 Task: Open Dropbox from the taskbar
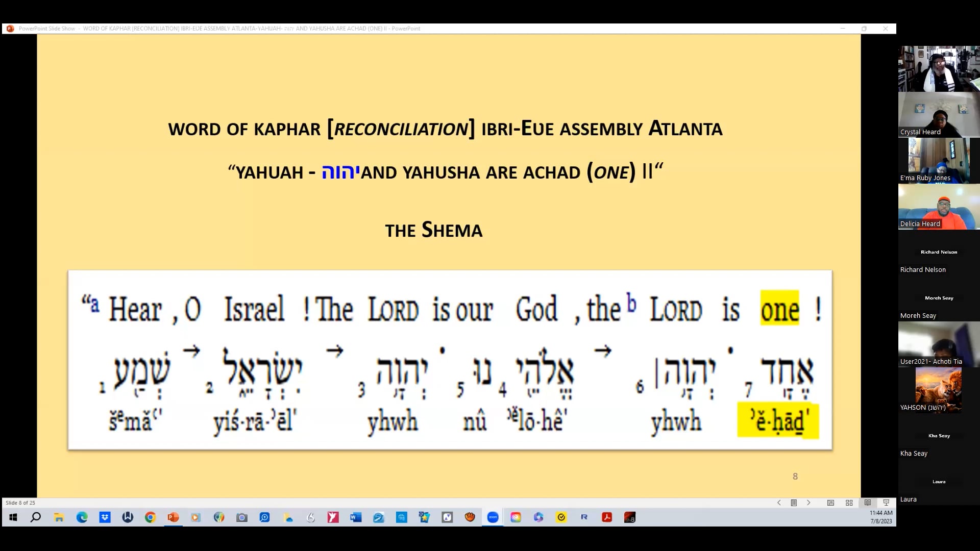tap(105, 518)
